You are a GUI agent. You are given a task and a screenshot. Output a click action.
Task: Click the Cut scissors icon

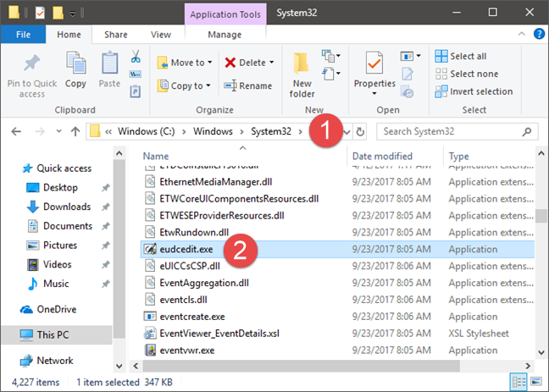tap(136, 57)
